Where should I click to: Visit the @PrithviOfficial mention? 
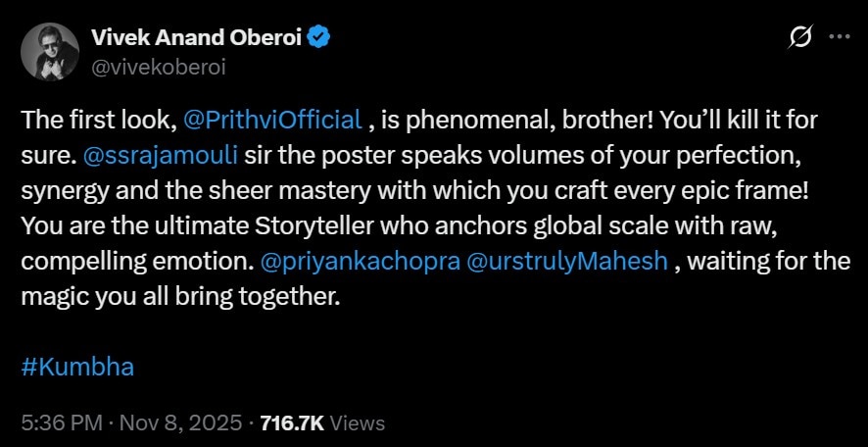click(272, 121)
